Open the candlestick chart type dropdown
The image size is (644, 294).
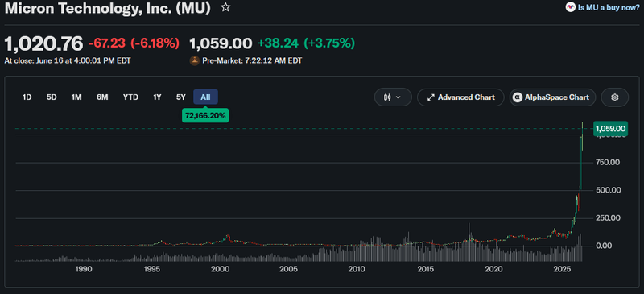coord(393,97)
